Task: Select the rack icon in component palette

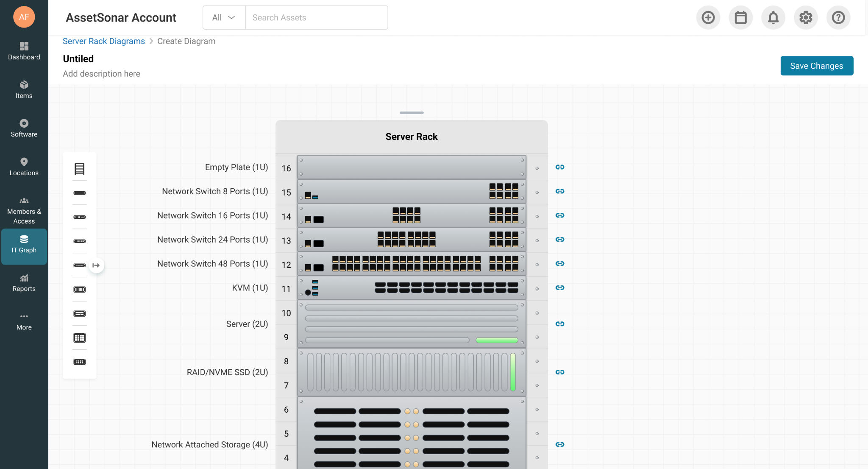Action: pos(80,169)
